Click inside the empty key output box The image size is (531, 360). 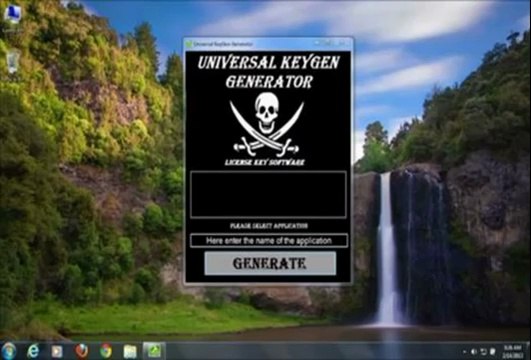click(268, 194)
